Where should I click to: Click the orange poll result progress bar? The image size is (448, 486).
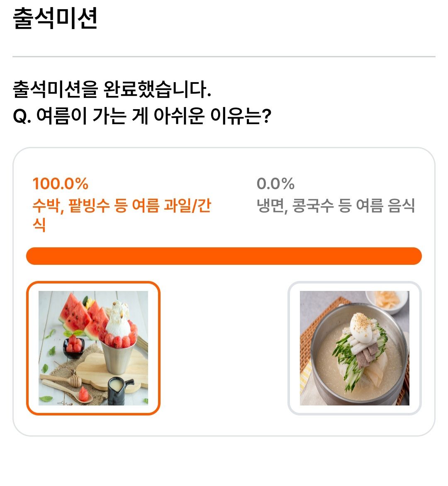(224, 256)
